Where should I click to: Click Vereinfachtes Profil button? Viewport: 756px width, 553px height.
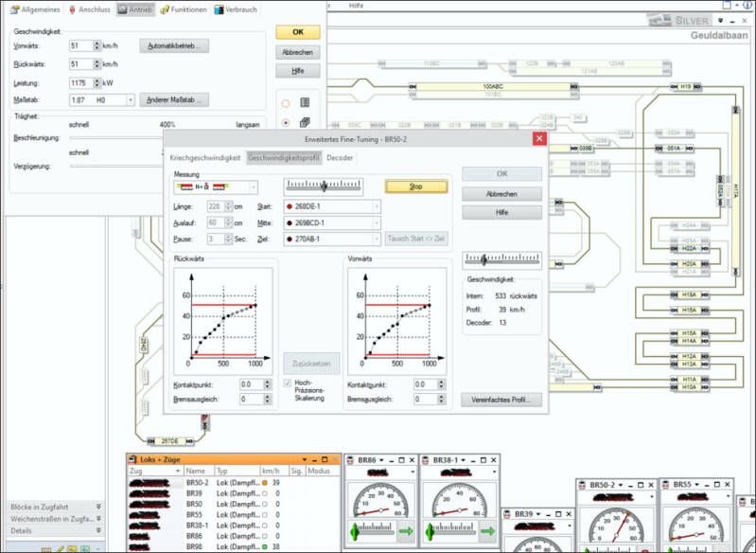coord(501,400)
